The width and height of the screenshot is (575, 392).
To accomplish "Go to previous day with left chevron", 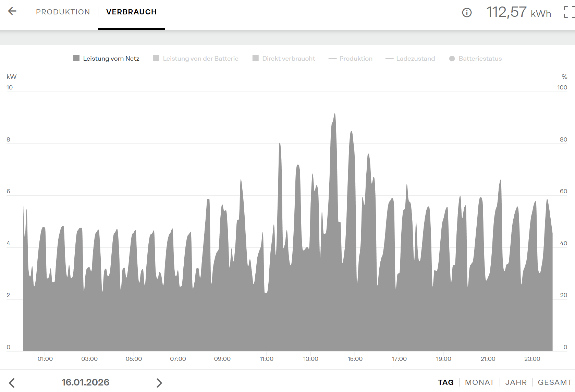I will [12, 383].
